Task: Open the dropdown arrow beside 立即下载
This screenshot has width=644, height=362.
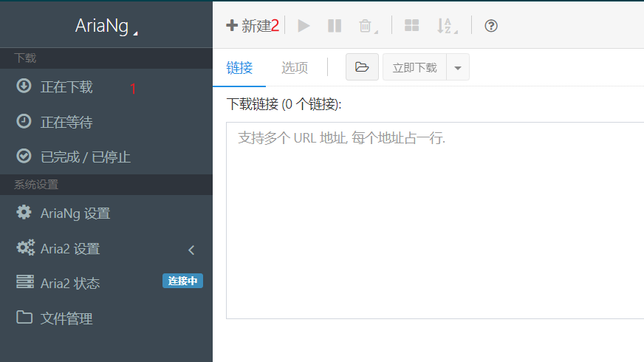Action: point(458,67)
